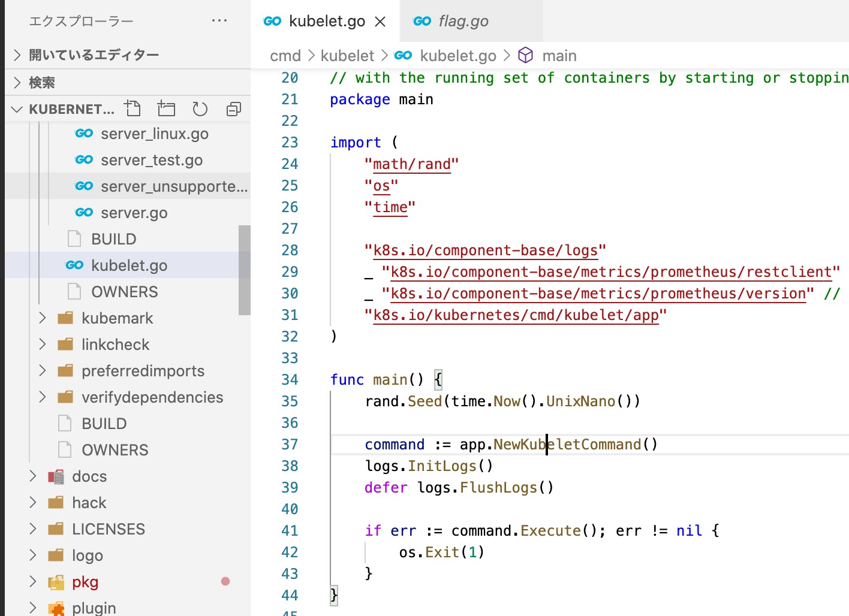
Task: Click the Go icon next to server_test.go
Action: (84, 159)
